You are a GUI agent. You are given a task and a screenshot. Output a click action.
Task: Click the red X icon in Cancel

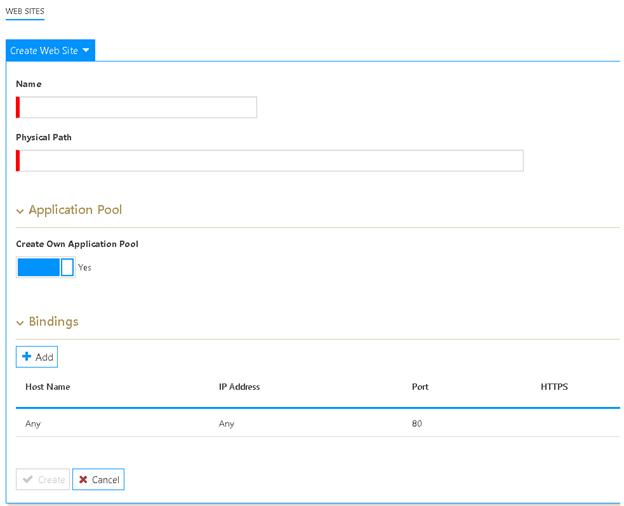83,479
